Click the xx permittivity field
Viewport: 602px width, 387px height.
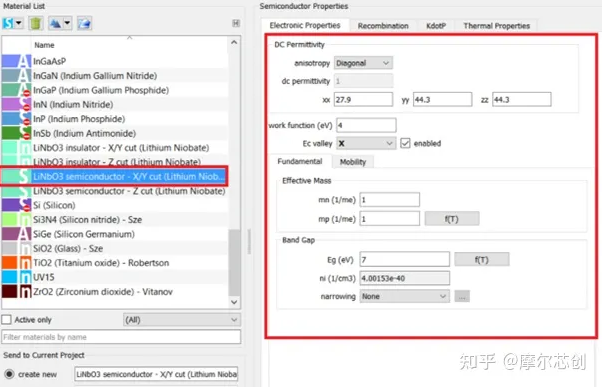pos(363,99)
